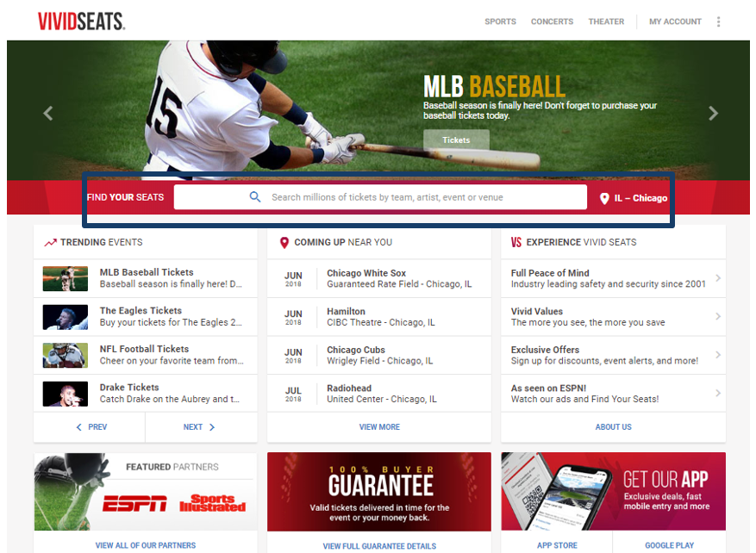Click the Featured Partners heading

click(x=172, y=467)
